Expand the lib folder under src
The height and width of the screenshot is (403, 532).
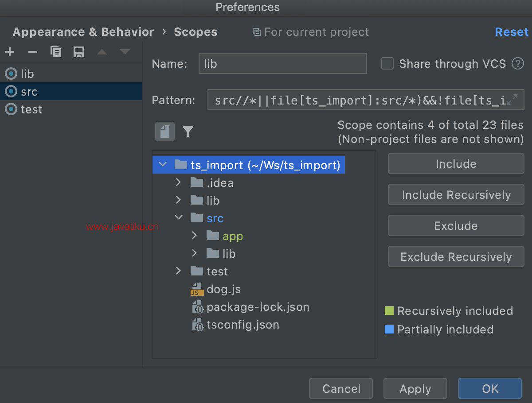coord(194,253)
